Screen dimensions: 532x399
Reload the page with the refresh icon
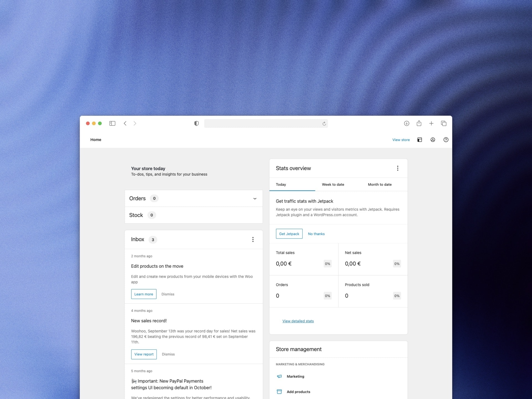(324, 124)
